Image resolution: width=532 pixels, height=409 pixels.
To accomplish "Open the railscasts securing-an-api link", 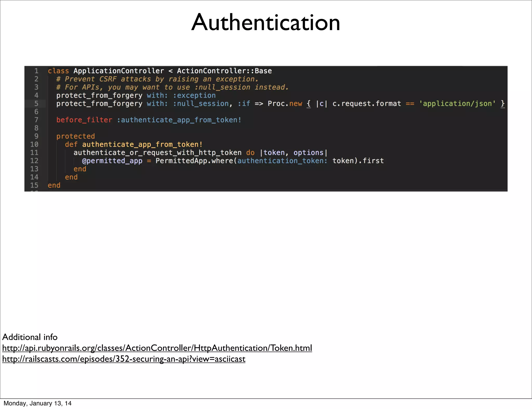I will click(124, 359).
